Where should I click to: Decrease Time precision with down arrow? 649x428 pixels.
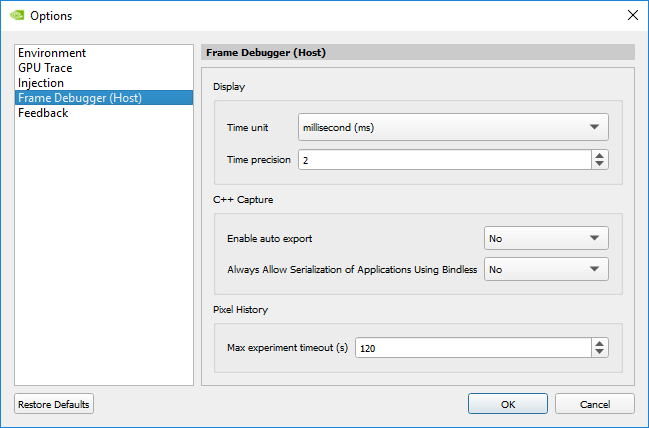(x=599, y=165)
